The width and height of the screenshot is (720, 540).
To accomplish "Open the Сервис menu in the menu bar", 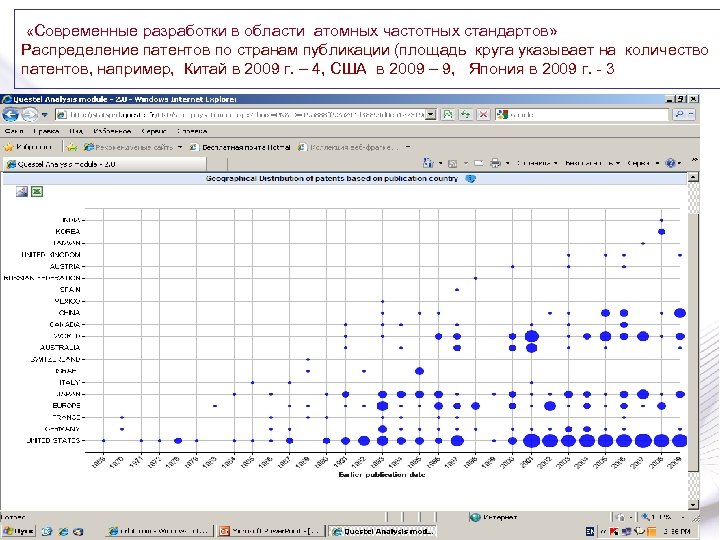I will point(153,131).
